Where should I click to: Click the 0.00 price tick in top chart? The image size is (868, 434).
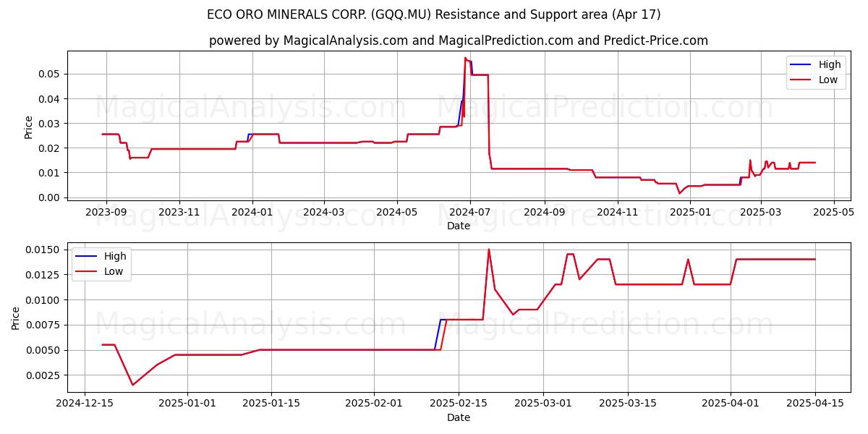click(50, 197)
